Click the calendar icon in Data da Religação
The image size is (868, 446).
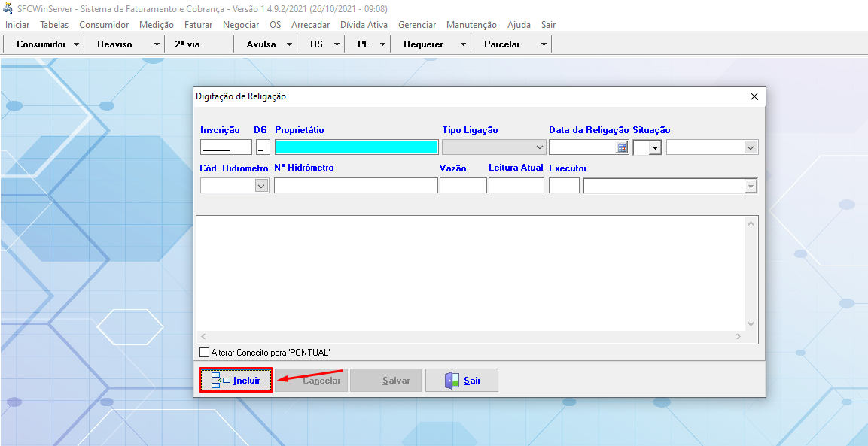tap(622, 147)
